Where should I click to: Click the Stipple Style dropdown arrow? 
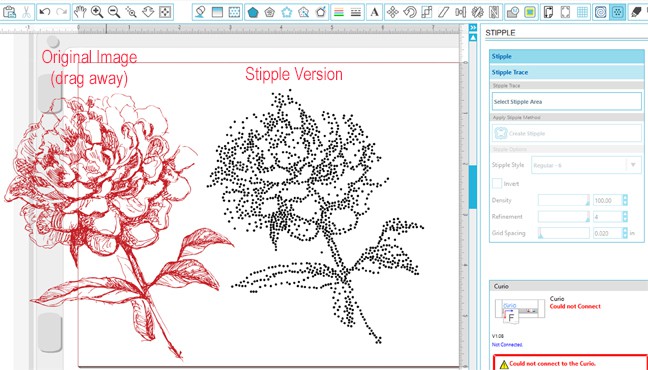(x=633, y=165)
